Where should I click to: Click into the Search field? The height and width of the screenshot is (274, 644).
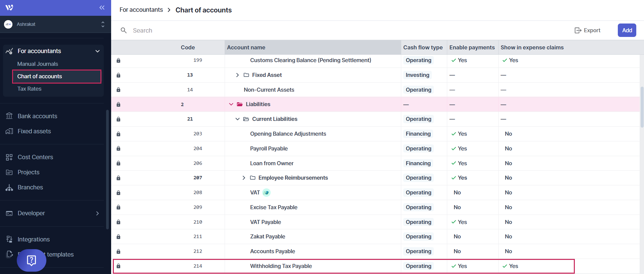[x=235, y=31]
